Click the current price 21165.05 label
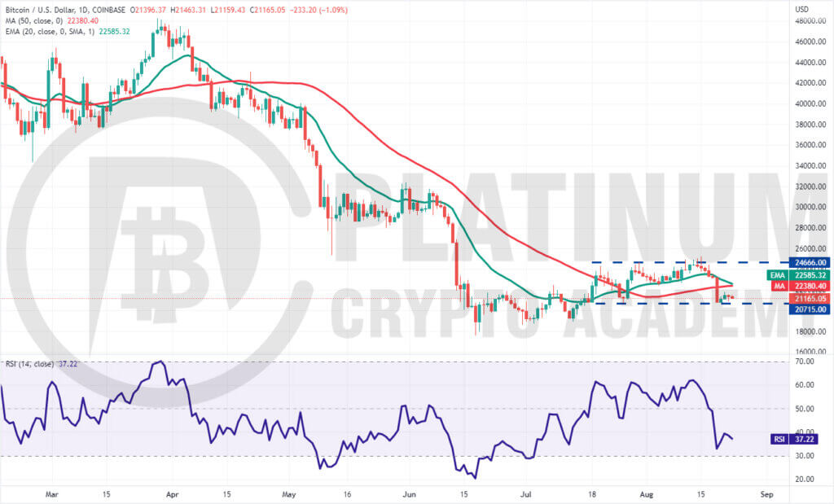 click(810, 299)
